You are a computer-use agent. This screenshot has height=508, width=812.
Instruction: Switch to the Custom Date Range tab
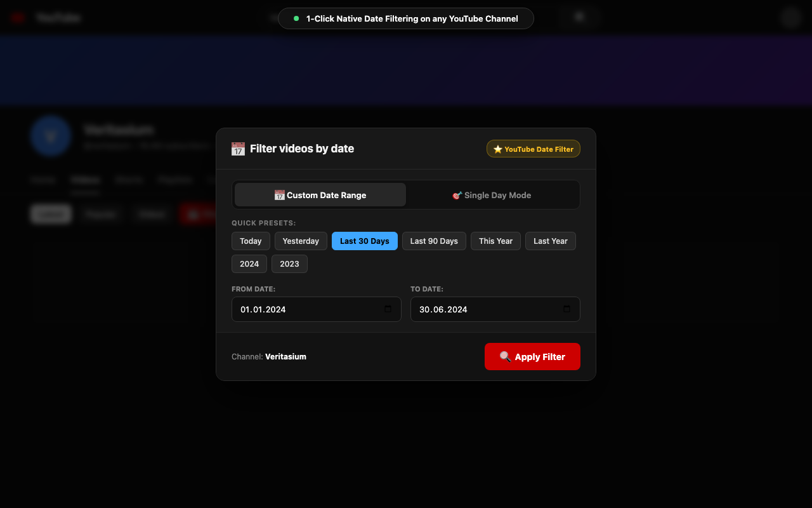point(320,195)
